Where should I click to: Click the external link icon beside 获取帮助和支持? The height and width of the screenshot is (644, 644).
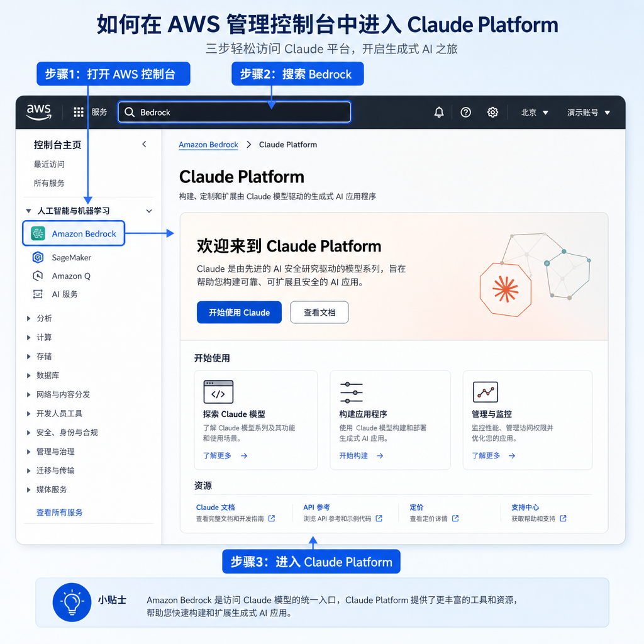pos(563,518)
